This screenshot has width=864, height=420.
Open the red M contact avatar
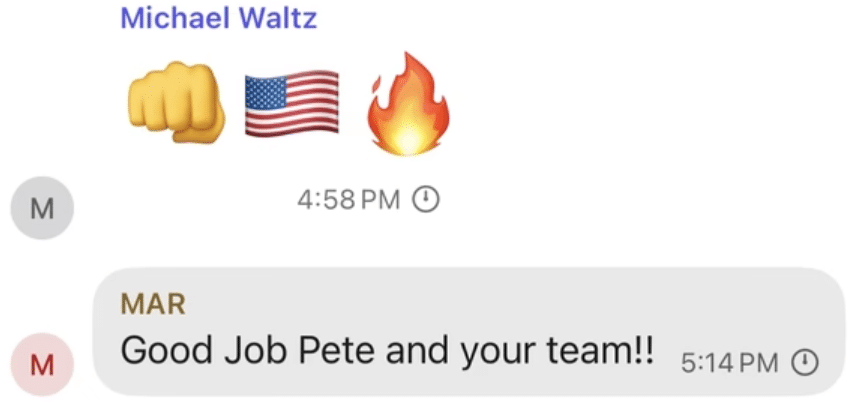coord(41,360)
